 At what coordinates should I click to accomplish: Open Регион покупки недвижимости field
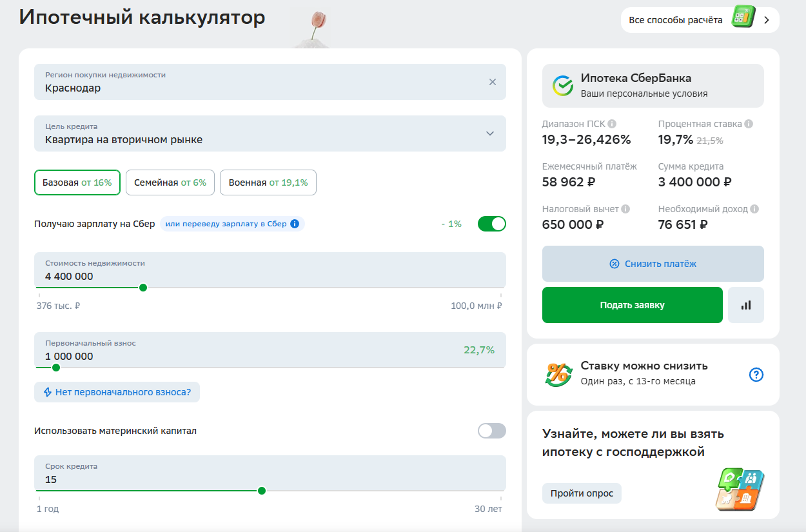(x=270, y=82)
